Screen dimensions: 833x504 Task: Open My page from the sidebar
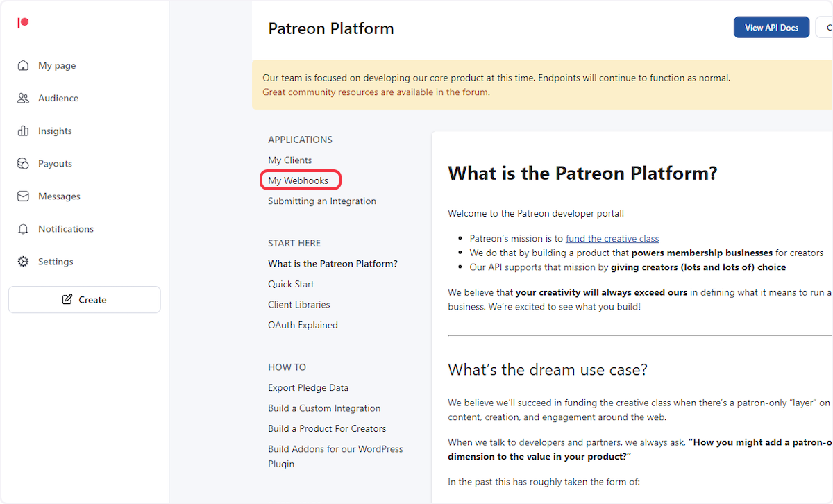(x=56, y=65)
